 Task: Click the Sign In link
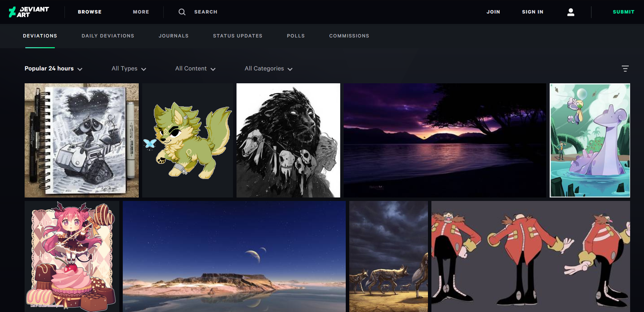[533, 12]
